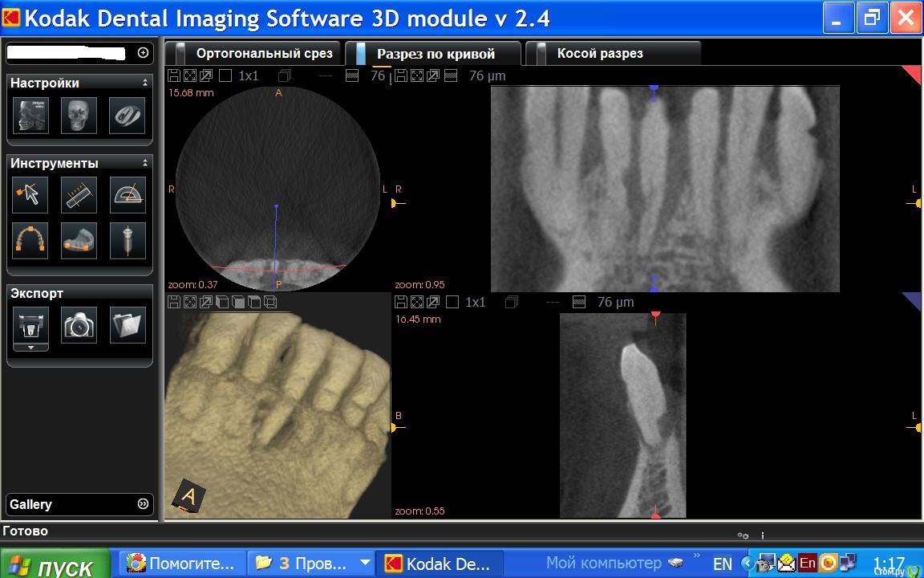
Task: Collapse the Настройки panel
Action: 145,83
